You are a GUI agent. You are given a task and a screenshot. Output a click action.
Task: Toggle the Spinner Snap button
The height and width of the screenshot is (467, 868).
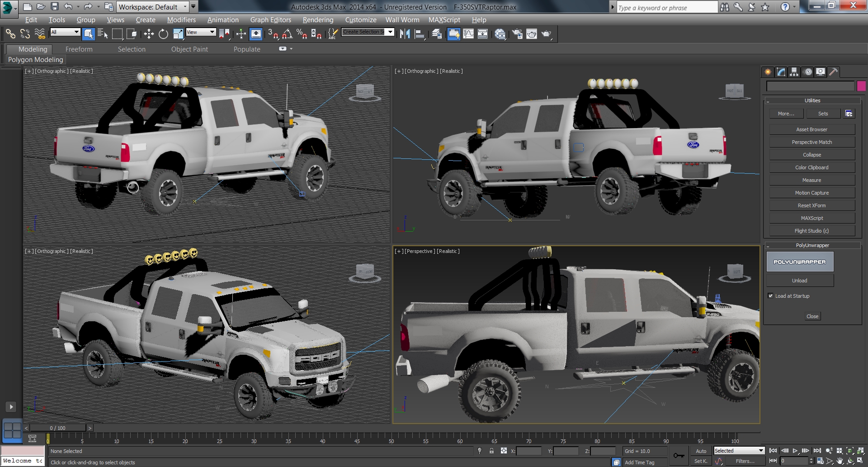click(x=316, y=33)
